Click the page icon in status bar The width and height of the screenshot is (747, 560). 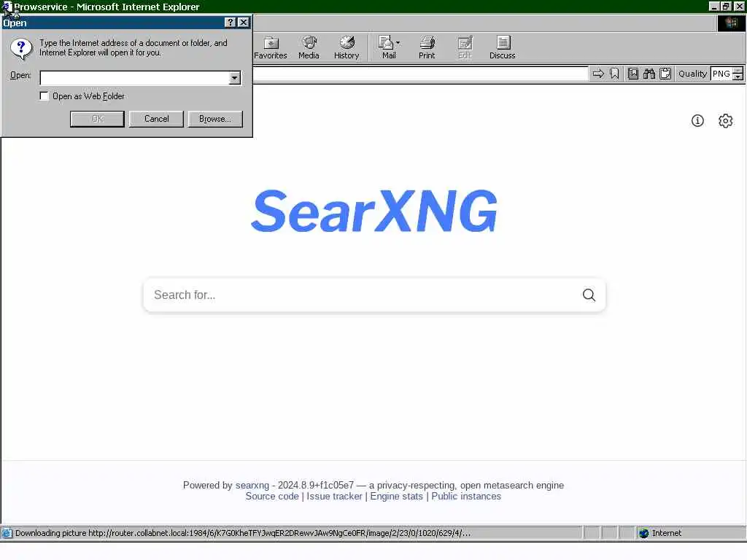click(x=7, y=533)
